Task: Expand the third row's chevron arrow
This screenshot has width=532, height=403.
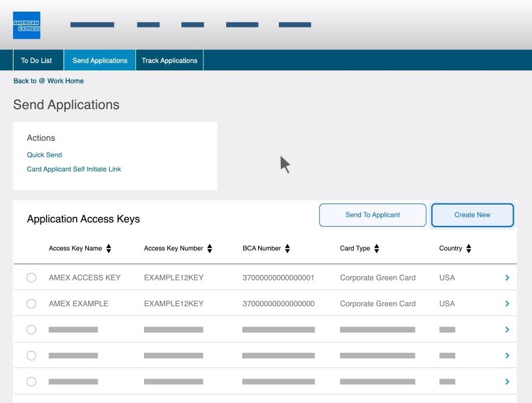Action: (x=507, y=330)
